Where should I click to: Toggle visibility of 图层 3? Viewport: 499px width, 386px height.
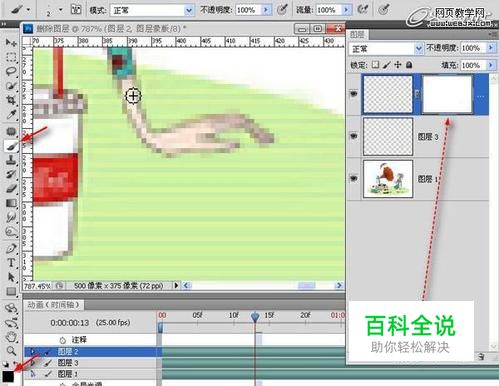[x=354, y=136]
